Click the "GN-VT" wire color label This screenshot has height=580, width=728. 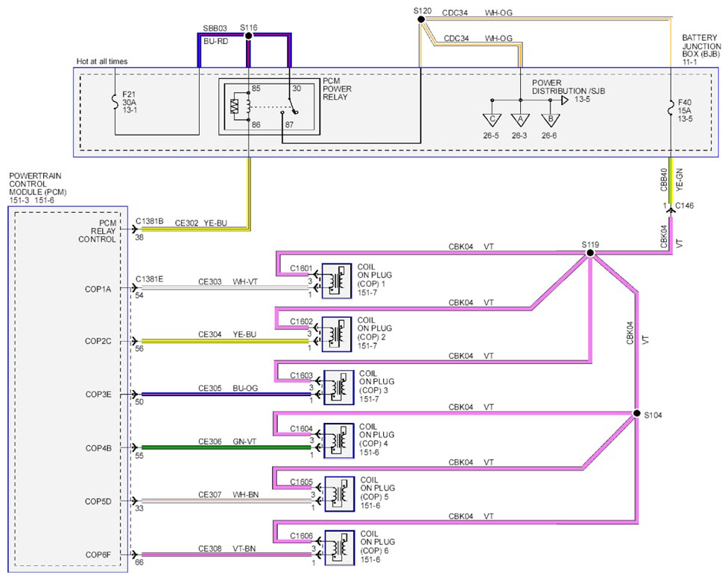click(244, 442)
